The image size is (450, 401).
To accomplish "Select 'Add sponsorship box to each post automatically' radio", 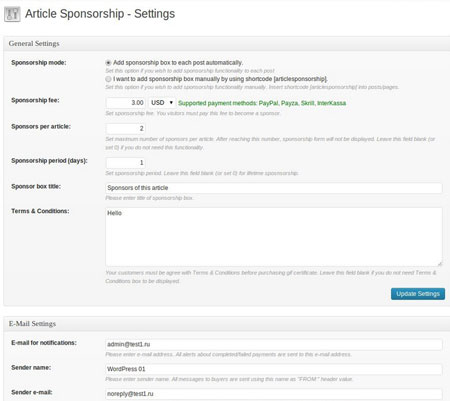I will (x=108, y=63).
